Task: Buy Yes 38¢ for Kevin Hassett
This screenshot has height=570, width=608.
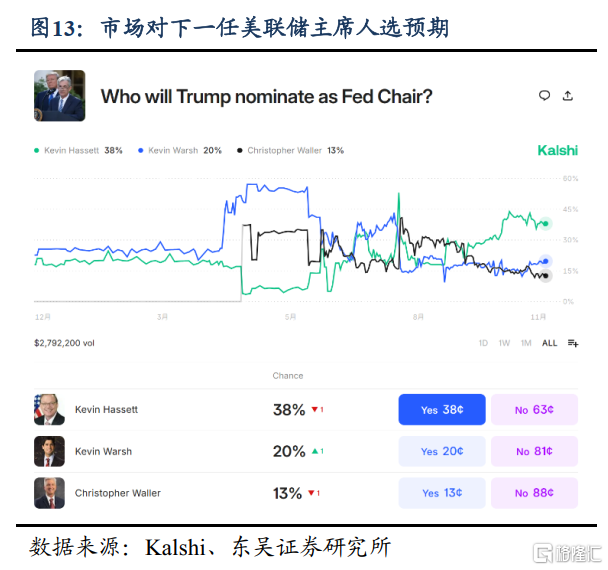Action: (442, 409)
